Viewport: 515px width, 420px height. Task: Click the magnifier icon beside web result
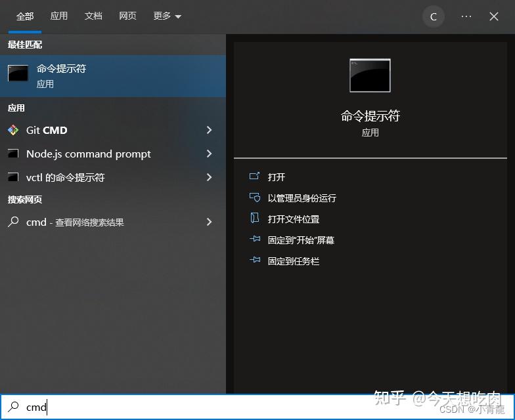click(13, 222)
